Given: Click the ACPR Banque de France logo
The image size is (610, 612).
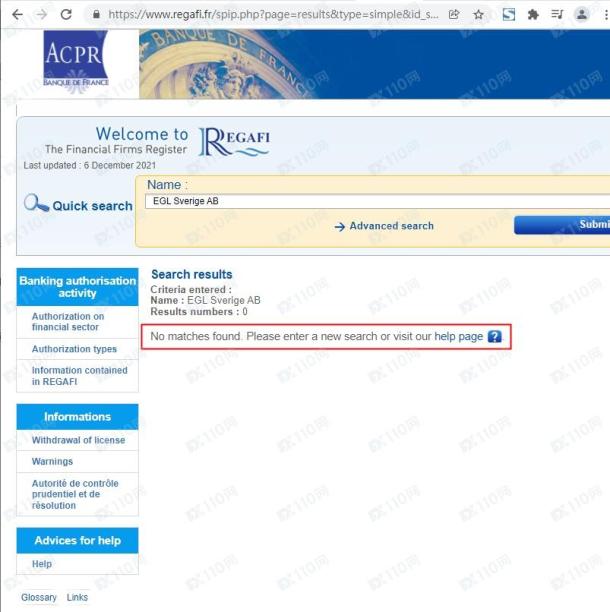Looking at the screenshot, I should 76,62.
